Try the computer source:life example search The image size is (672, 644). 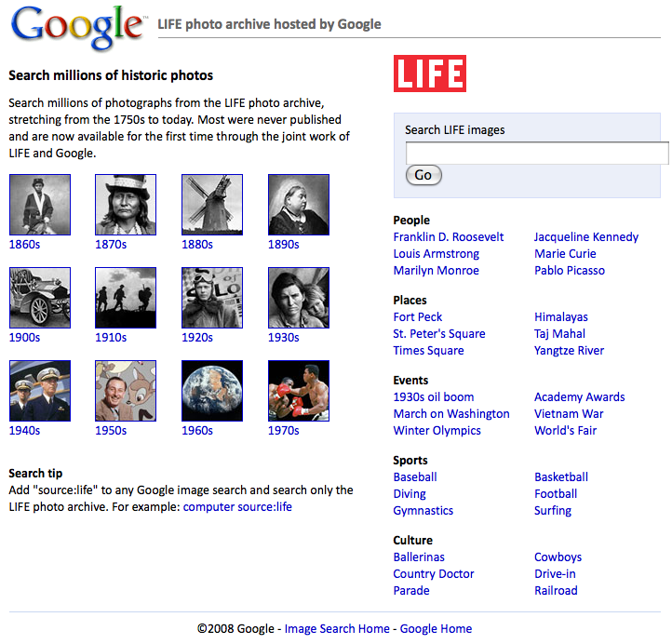tap(237, 507)
